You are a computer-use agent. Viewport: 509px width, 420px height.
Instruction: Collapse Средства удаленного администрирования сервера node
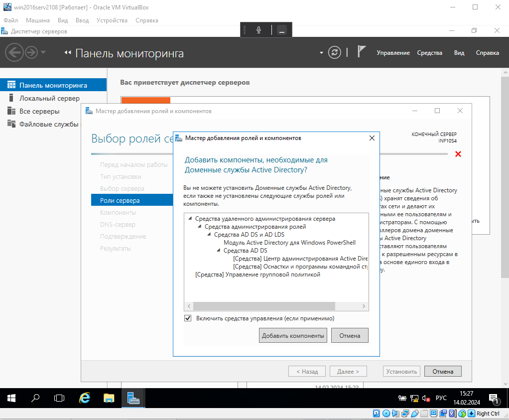click(190, 219)
